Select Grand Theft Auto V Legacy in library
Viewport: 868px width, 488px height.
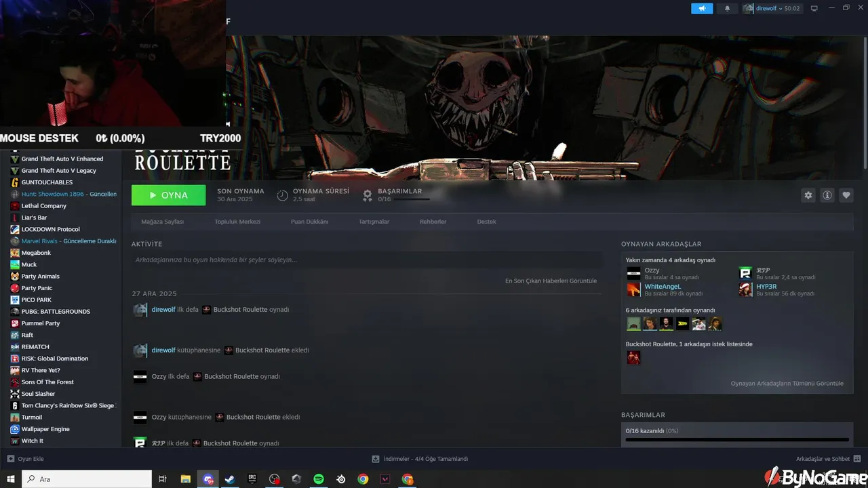tap(59, 171)
